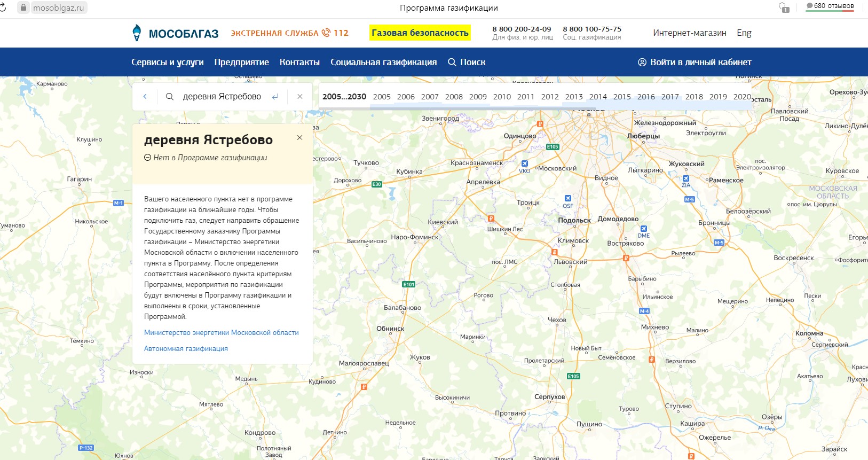Image resolution: width=868 pixels, height=460 pixels.
Task: Click the magnifier inside the map search field
Action: pos(170,97)
